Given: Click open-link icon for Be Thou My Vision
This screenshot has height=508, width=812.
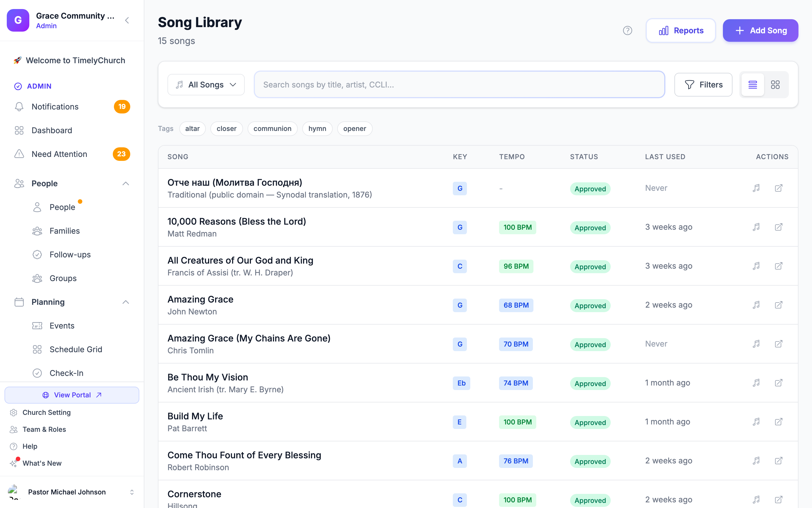Looking at the screenshot, I should click(x=778, y=383).
